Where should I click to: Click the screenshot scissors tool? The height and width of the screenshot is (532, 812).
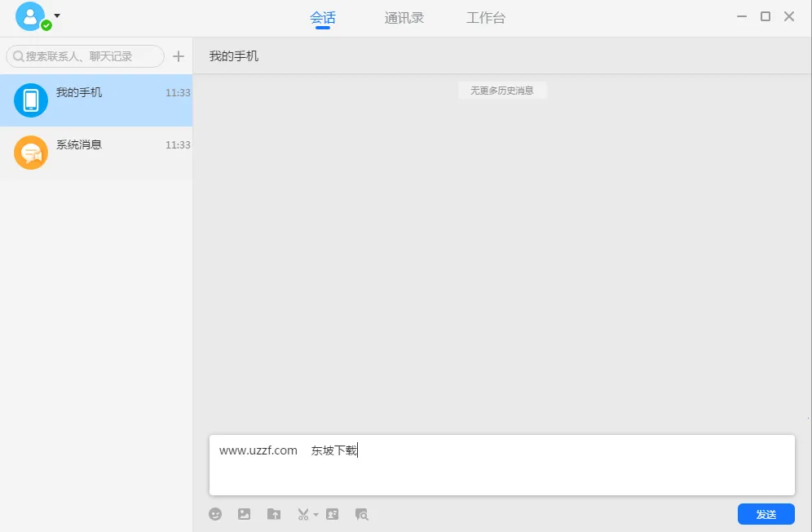click(301, 514)
